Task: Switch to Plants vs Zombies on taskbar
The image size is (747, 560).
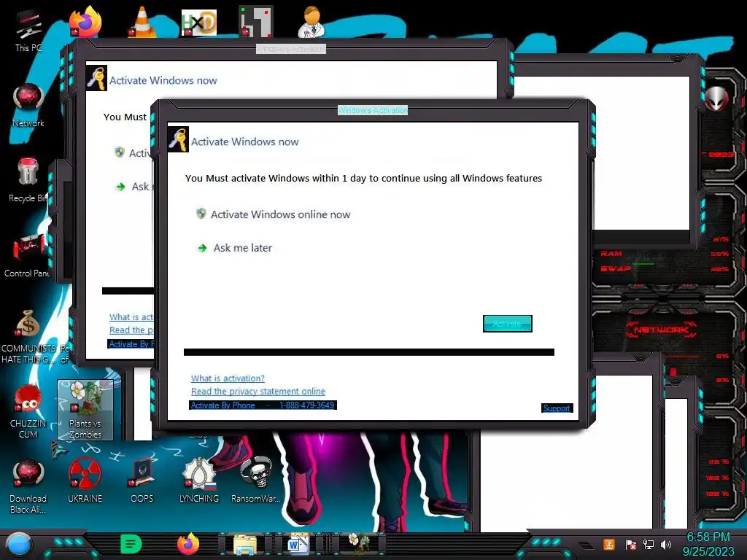Action: click(359, 543)
